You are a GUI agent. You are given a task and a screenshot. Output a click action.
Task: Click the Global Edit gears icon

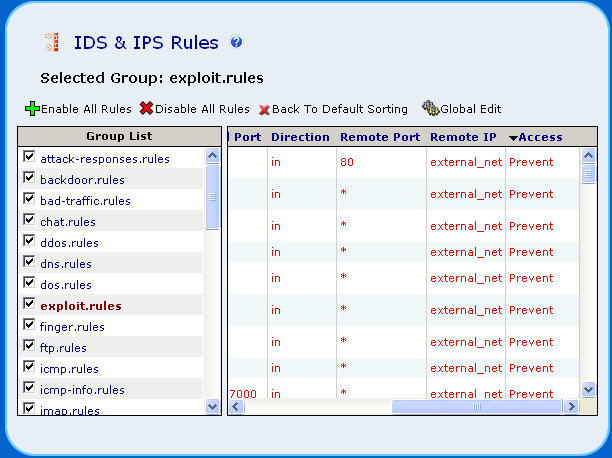(x=430, y=108)
